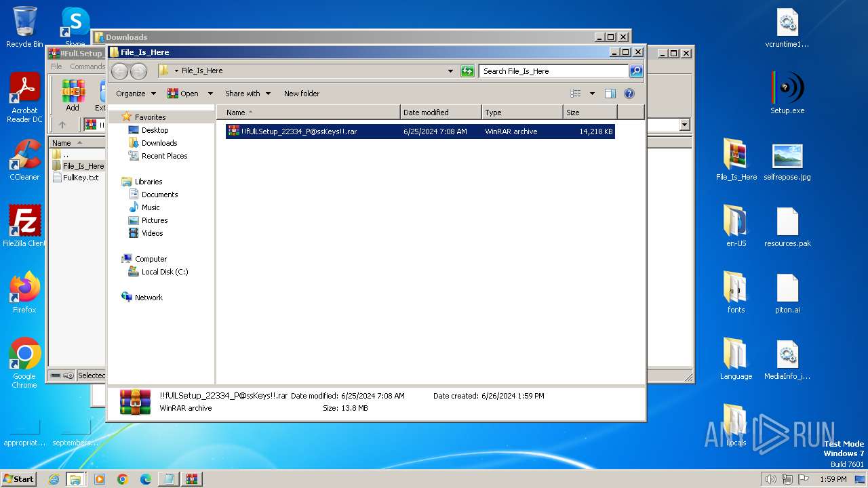Click the Explorer help icon
This screenshot has height=488, width=868.
629,94
